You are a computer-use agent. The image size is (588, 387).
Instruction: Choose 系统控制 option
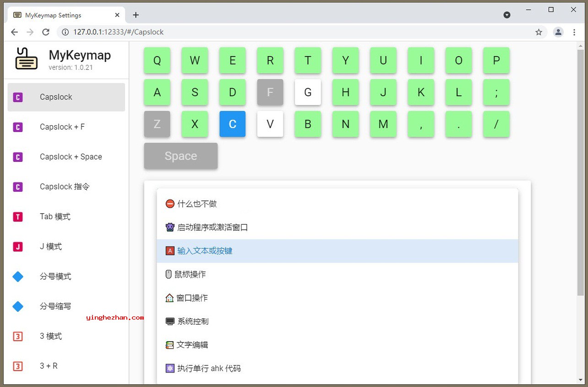pos(338,321)
